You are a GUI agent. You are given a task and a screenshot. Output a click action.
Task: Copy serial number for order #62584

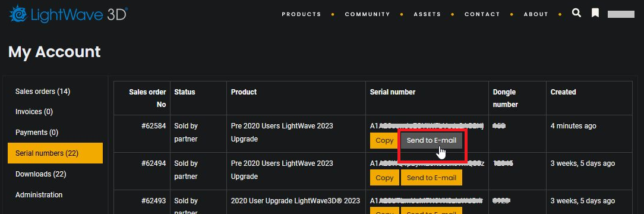[x=384, y=140]
